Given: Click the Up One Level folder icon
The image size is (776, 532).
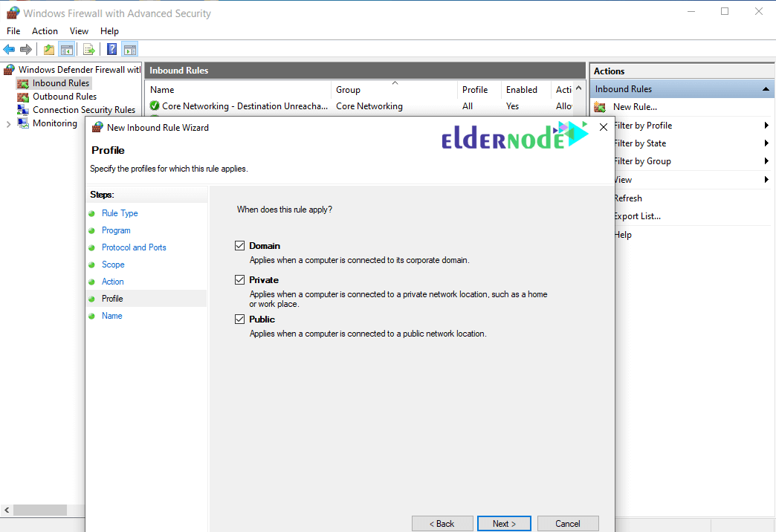Looking at the screenshot, I should 49,50.
